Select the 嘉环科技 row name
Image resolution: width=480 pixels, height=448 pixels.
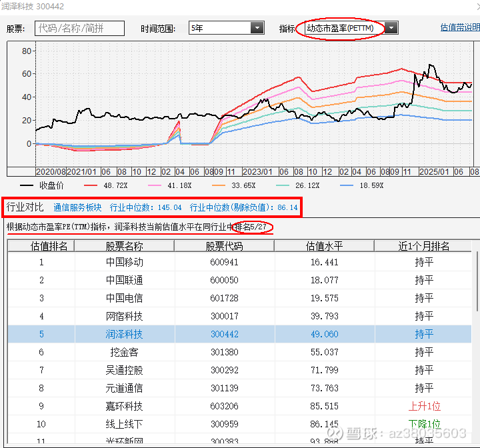click(x=124, y=407)
